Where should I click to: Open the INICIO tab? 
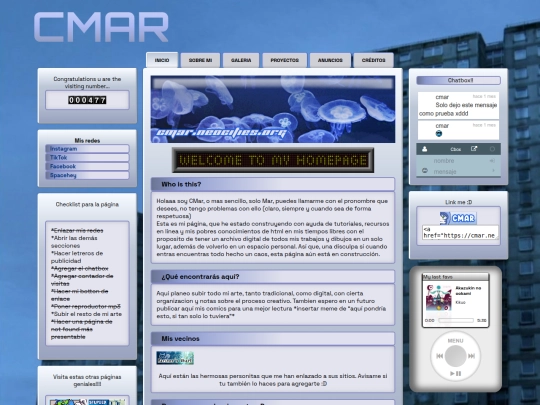click(162, 60)
